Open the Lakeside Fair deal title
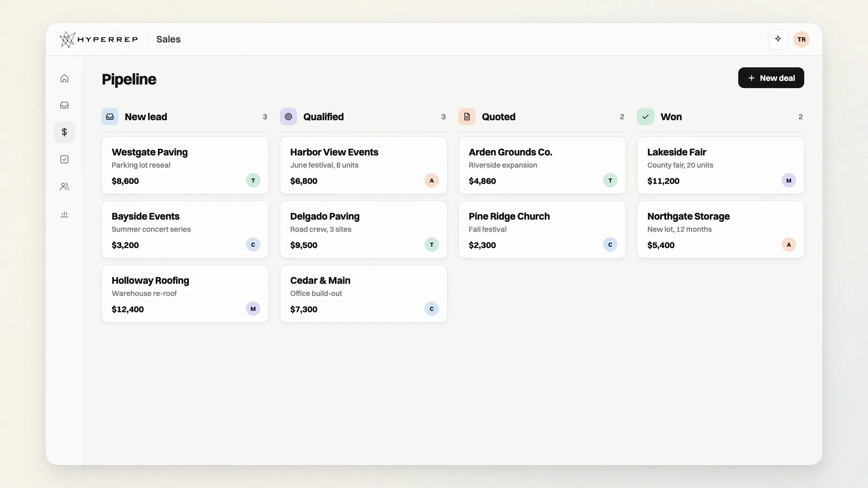The image size is (868, 488). [x=676, y=152]
